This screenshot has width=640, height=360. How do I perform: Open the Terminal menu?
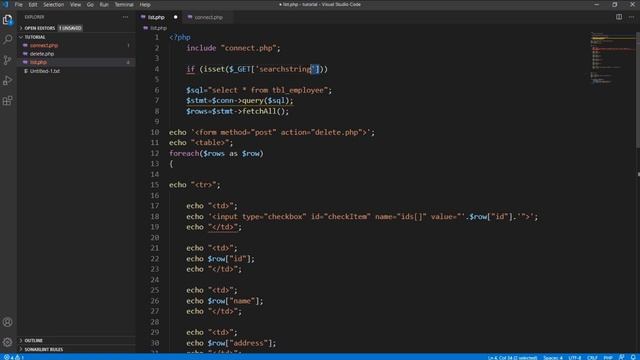coord(124,4)
